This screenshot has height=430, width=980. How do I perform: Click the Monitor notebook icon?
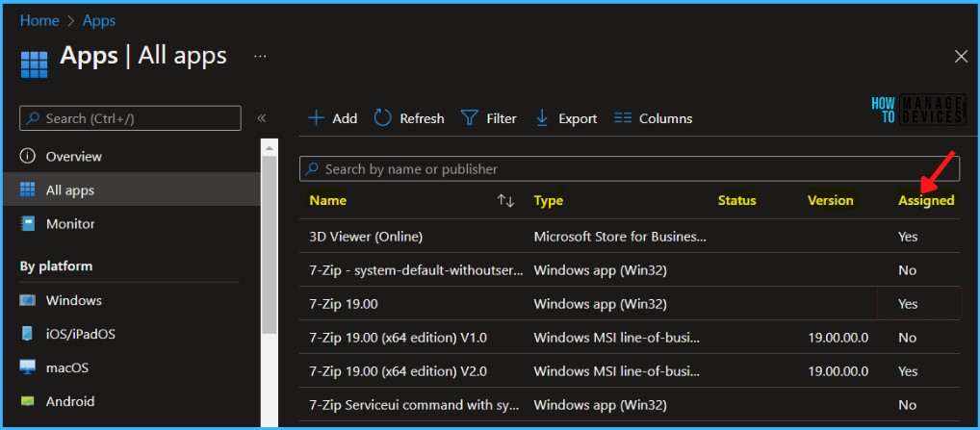point(28,223)
